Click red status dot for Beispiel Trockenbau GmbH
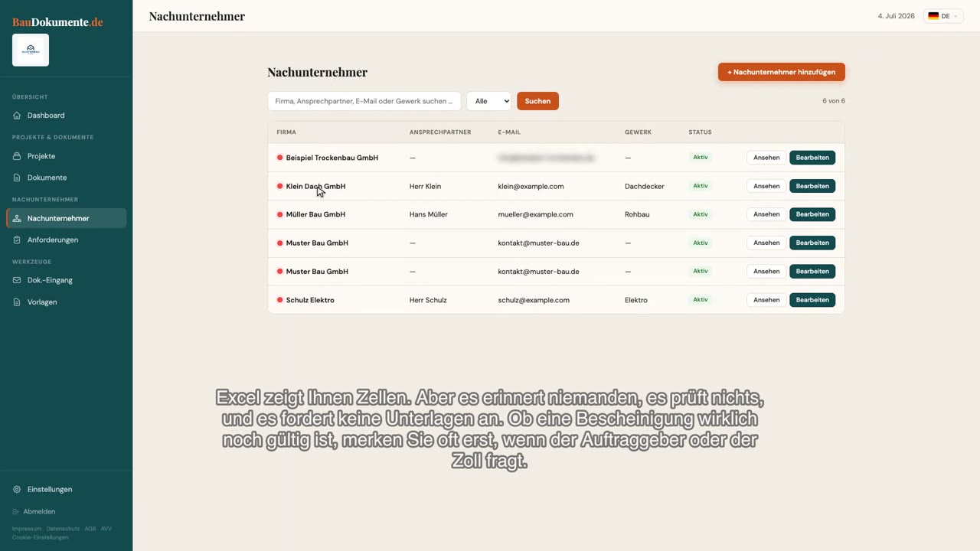Screen dimensions: 980x551 (x=279, y=158)
